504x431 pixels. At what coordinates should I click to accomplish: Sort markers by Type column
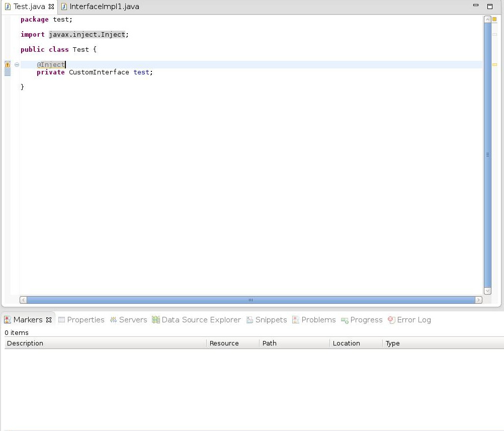pyautogui.click(x=443, y=343)
